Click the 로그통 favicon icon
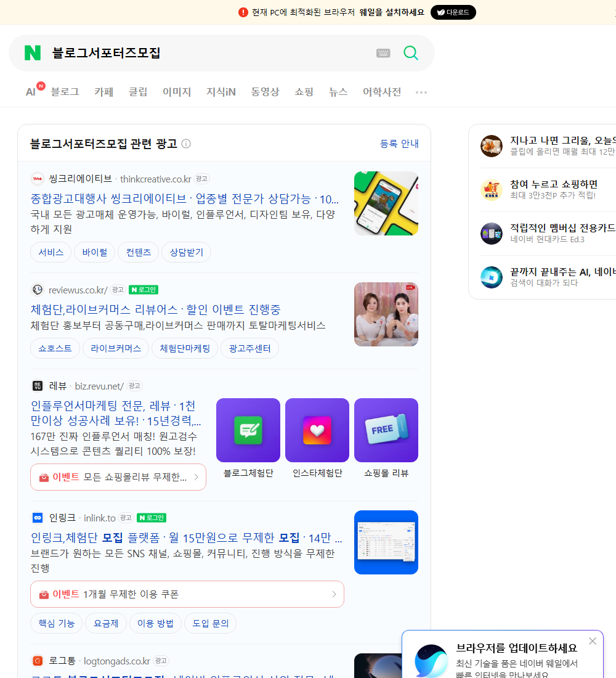The width and height of the screenshot is (616, 678). [x=38, y=661]
